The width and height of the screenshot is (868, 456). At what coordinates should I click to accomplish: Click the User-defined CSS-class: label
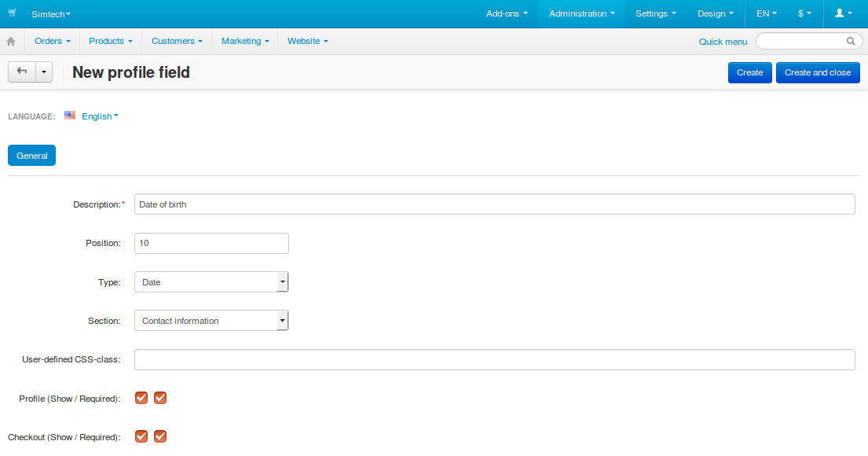(x=71, y=359)
